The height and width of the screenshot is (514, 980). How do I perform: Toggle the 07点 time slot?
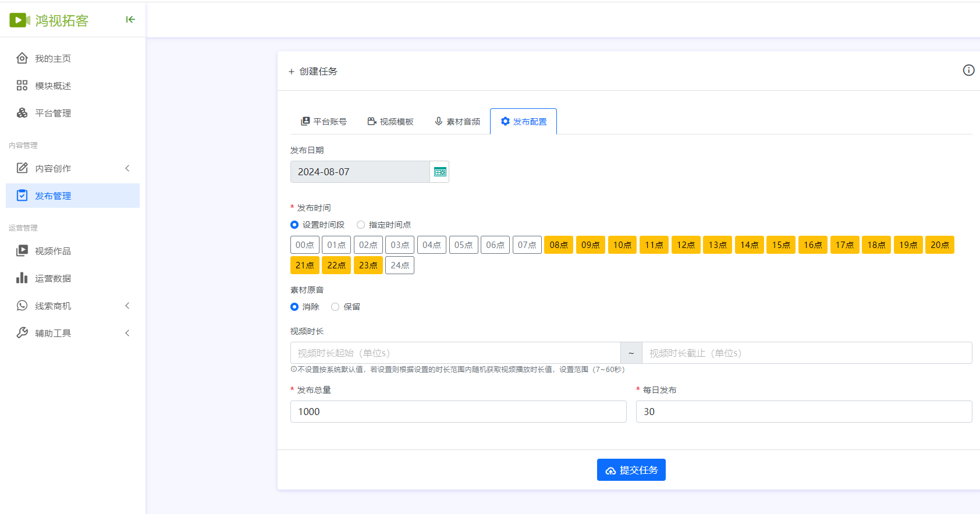[x=527, y=245]
